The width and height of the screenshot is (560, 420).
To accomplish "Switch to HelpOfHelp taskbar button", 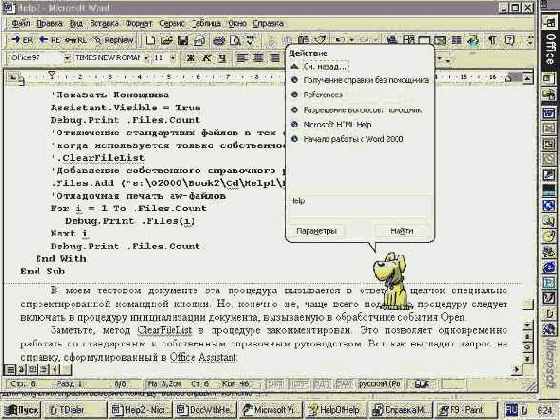I will coord(335,410).
